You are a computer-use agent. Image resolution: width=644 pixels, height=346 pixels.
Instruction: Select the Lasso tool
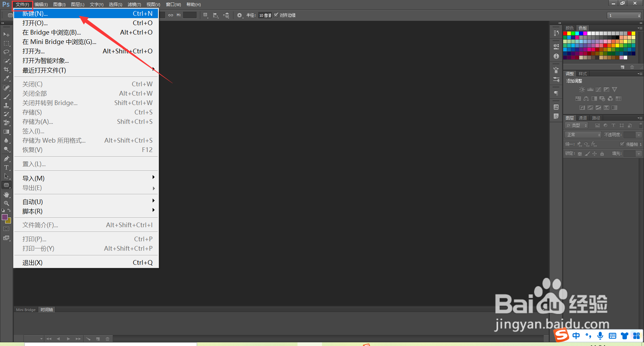point(6,52)
